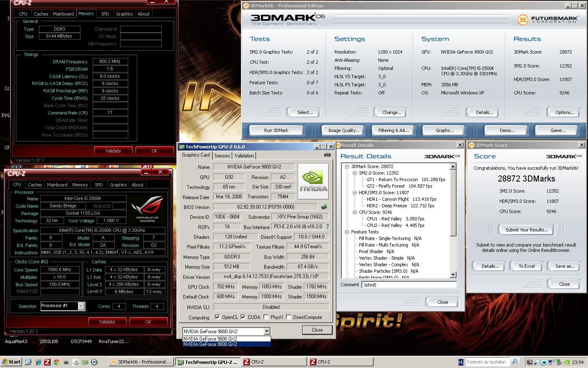Click the Futuremark Corporation logo

pos(548,19)
